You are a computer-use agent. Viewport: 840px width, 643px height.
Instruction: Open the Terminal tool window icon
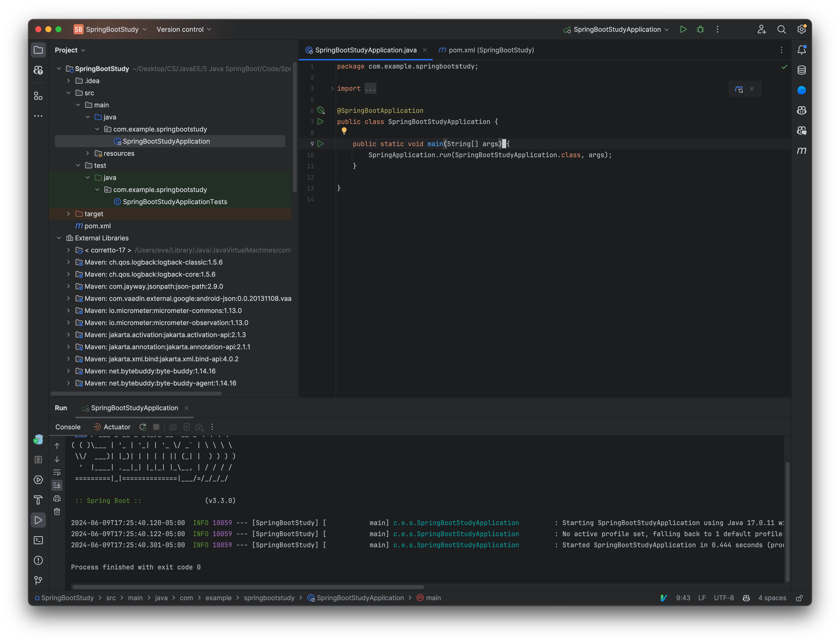click(x=38, y=540)
